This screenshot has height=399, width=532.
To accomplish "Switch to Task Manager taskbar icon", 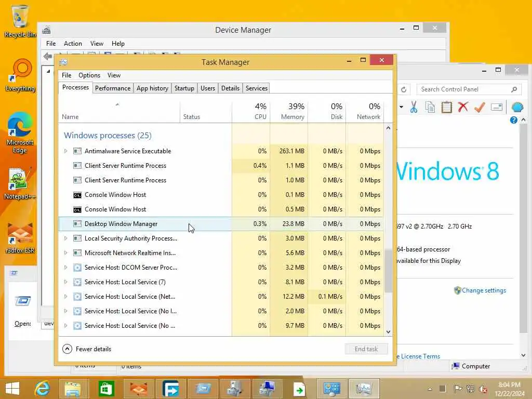I will (x=363, y=389).
